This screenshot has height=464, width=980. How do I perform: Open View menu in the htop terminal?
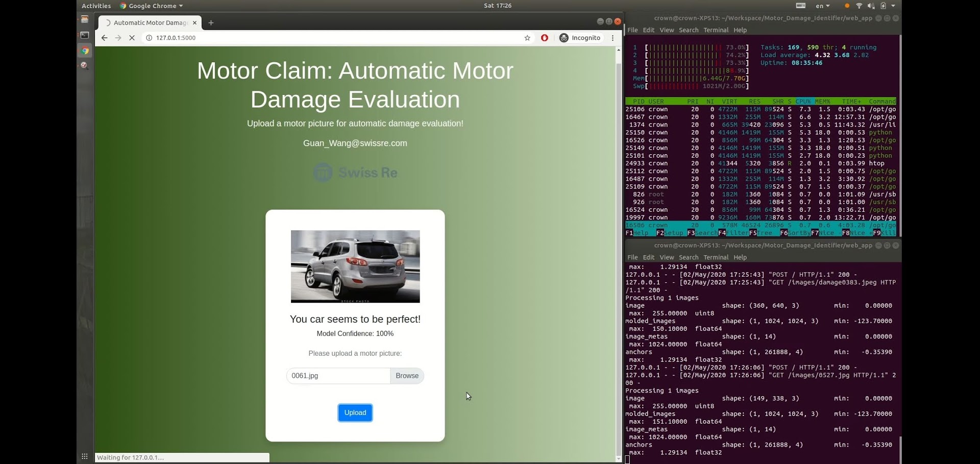pyautogui.click(x=667, y=30)
